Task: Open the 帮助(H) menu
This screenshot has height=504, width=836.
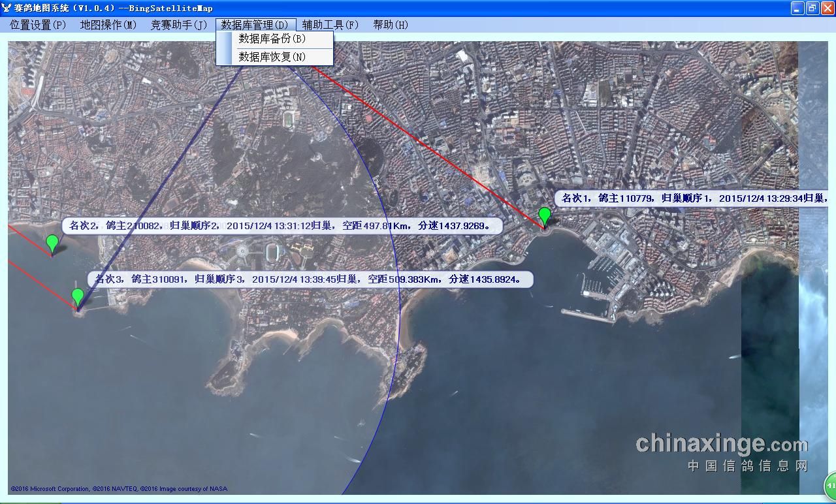Action: 391,25
